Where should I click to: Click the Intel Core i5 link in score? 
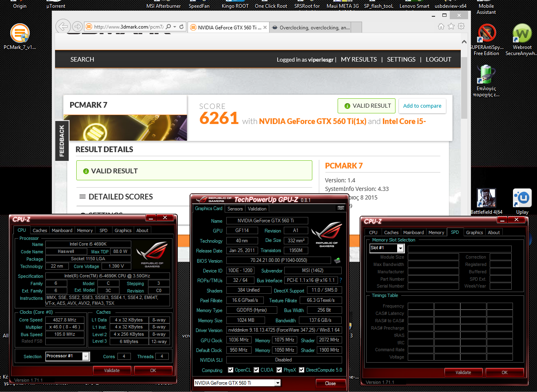(404, 121)
